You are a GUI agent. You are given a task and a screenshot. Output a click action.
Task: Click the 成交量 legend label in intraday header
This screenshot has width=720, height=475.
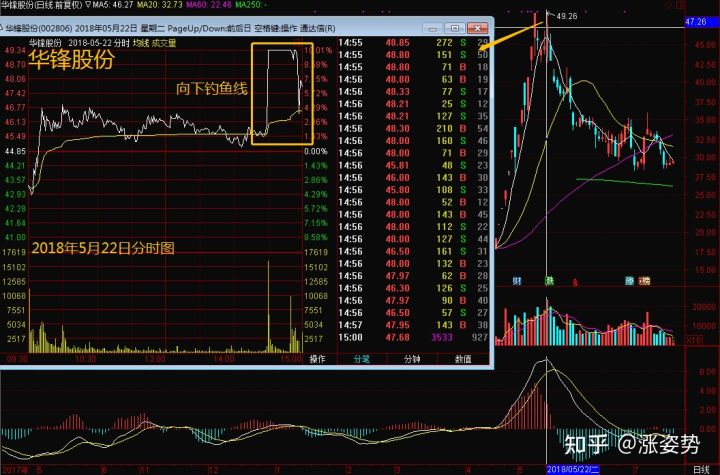(x=164, y=43)
